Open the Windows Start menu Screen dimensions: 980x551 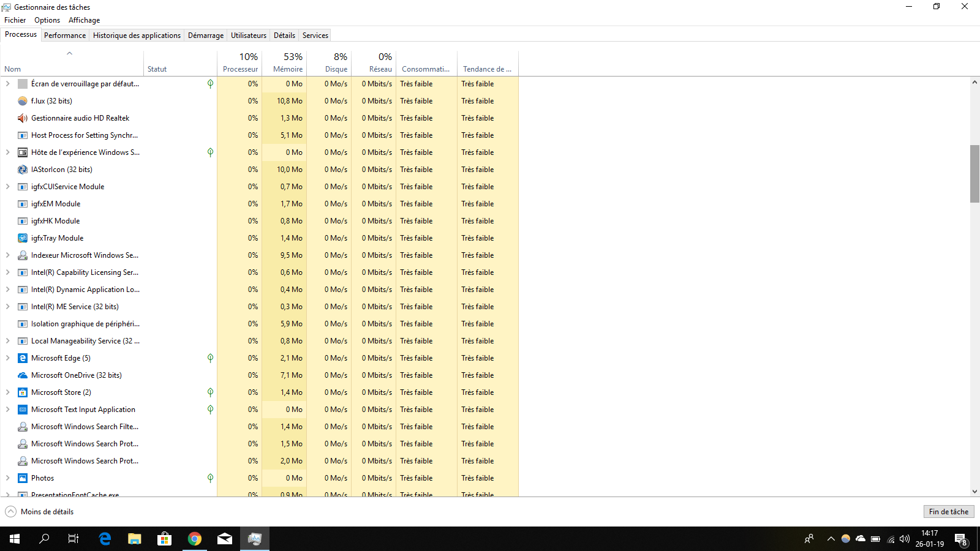(15, 539)
